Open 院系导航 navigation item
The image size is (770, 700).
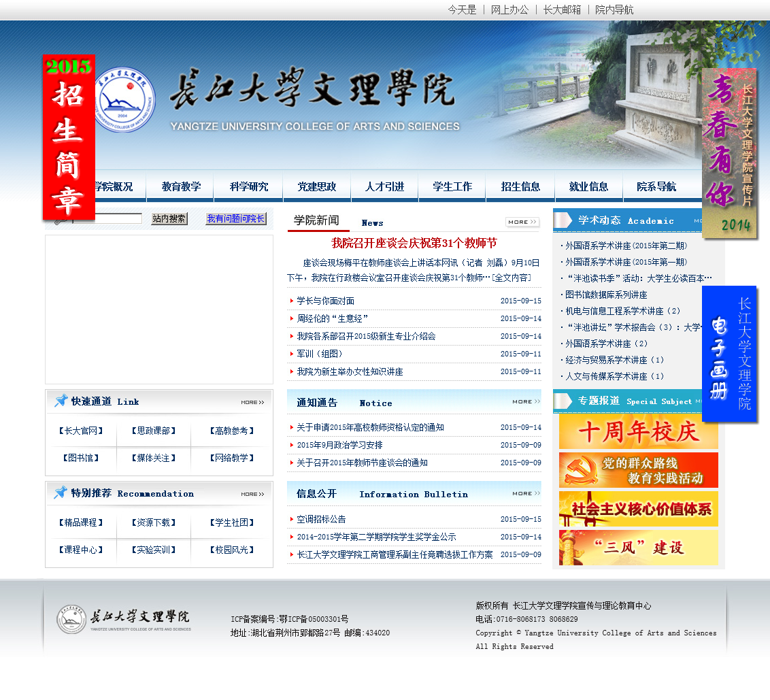[656, 186]
